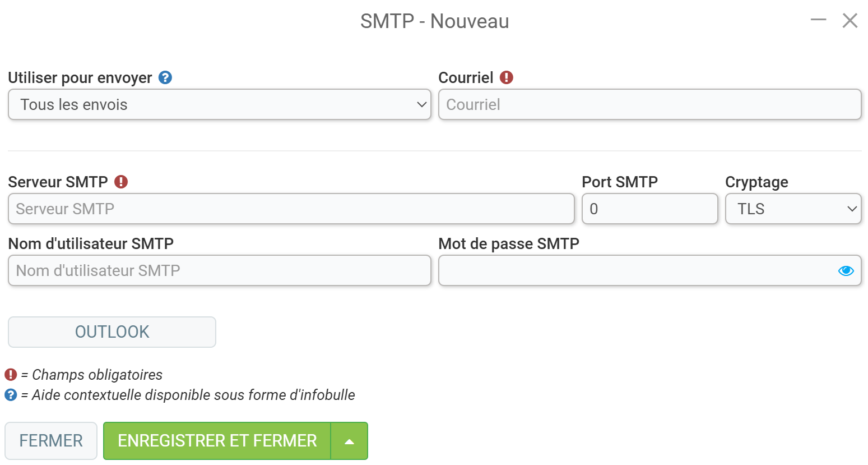The image size is (868, 465).
Task: Click the red Champs obligatoires legend icon
Action: (x=11, y=374)
